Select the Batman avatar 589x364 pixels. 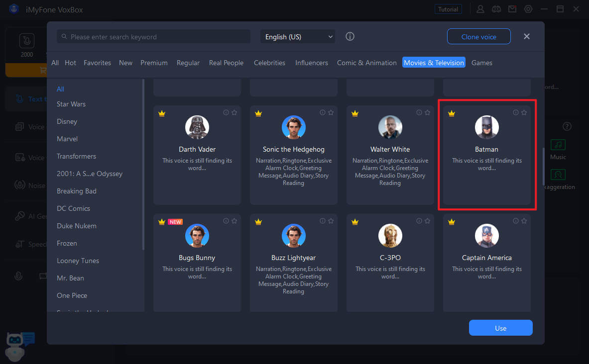tap(487, 127)
